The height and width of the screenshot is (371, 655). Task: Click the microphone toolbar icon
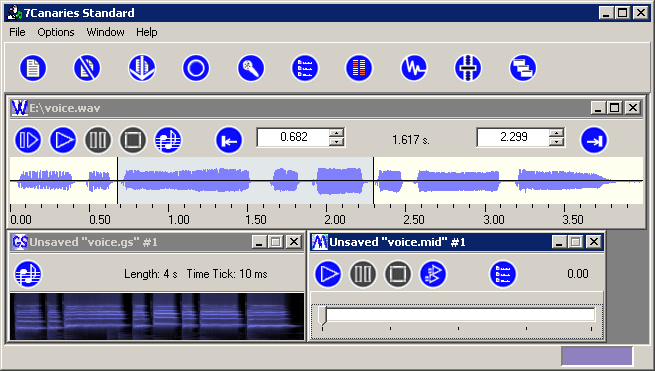click(251, 68)
